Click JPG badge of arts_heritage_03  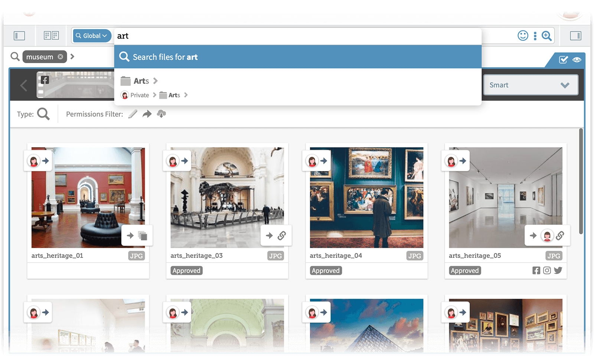pos(275,256)
